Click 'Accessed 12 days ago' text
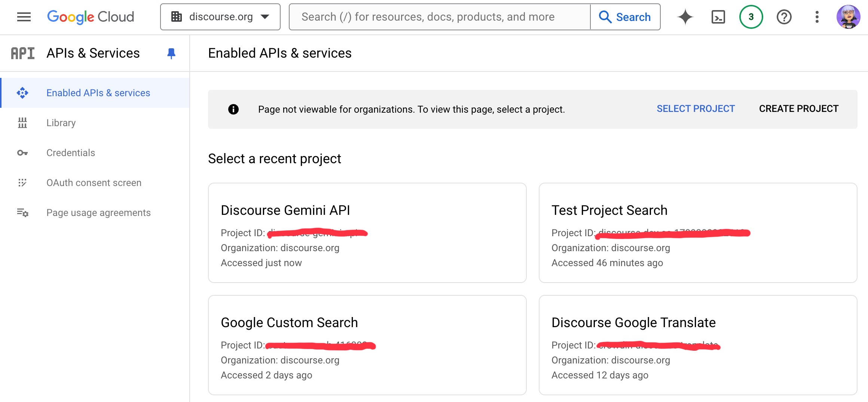Screen dimensions: 868x402 tap(600, 375)
